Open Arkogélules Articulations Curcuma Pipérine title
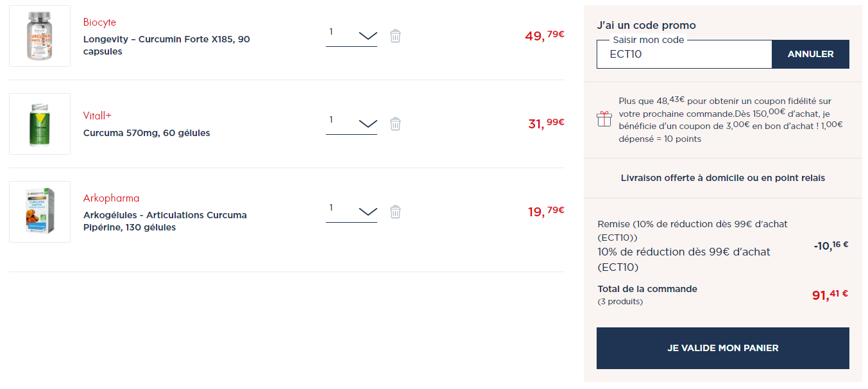This screenshot has height=389, width=868. tap(165, 221)
